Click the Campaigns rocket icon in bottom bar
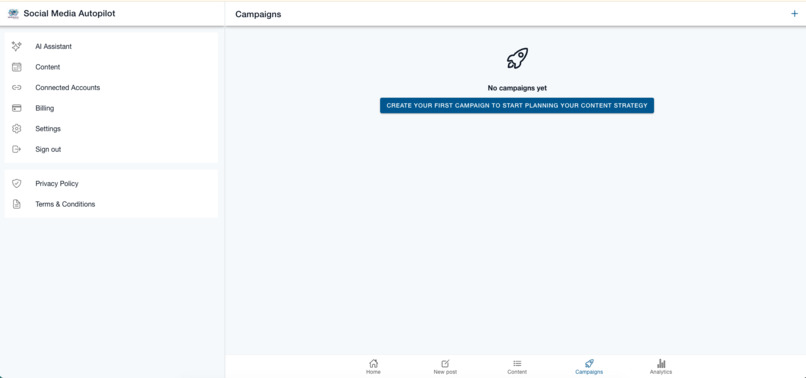This screenshot has height=378, width=806. pos(589,363)
